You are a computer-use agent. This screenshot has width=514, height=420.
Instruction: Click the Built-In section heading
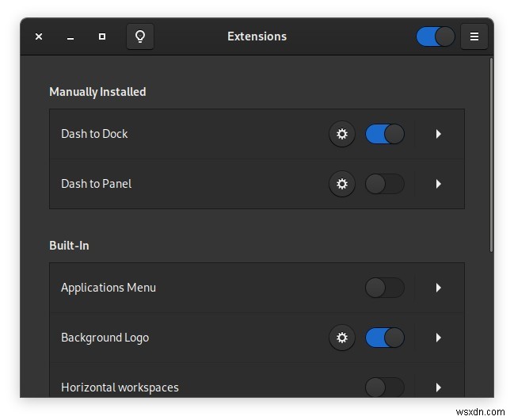(x=69, y=246)
